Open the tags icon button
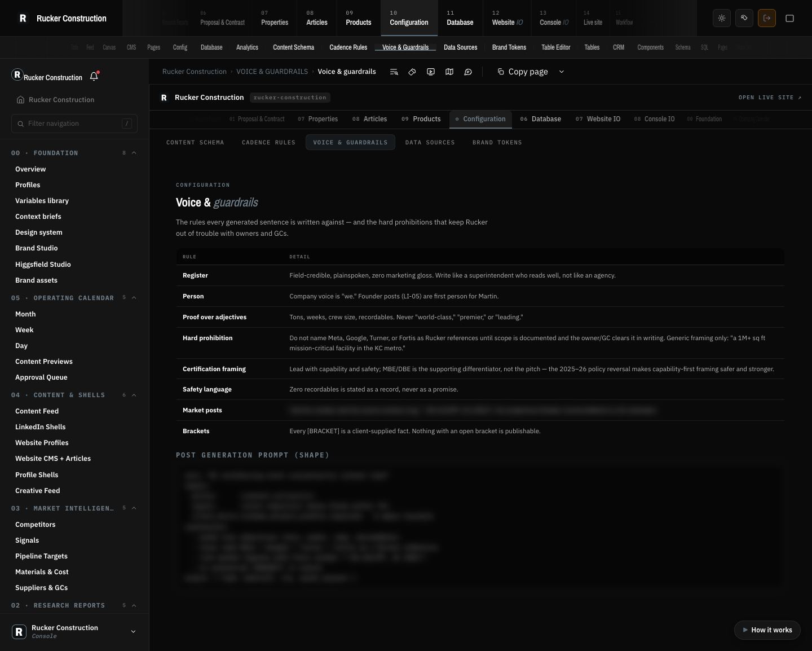Screen dimensions: 812x651 click(x=744, y=18)
